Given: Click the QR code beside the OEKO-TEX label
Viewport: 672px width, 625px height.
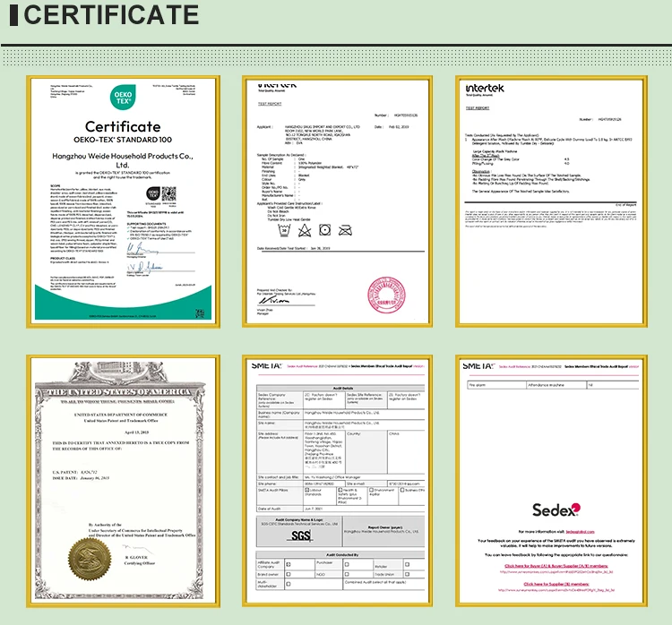Looking at the screenshot, I should [x=168, y=193].
